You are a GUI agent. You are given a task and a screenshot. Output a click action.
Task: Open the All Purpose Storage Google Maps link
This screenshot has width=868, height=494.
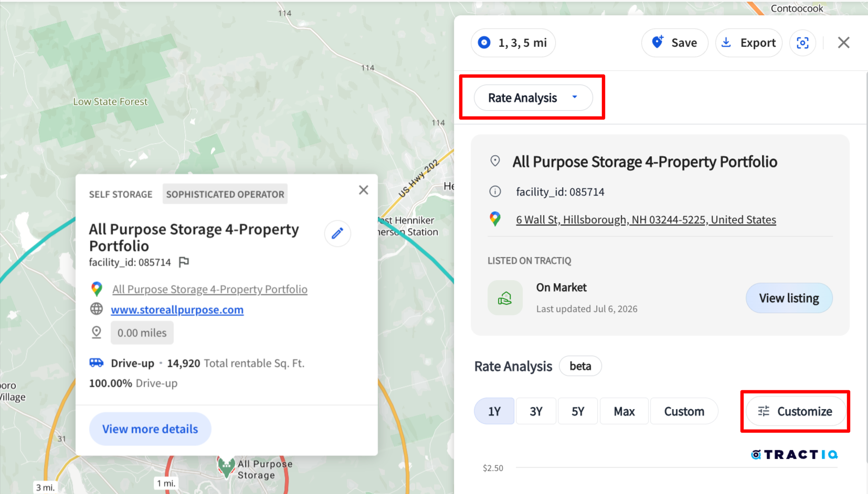[210, 289]
